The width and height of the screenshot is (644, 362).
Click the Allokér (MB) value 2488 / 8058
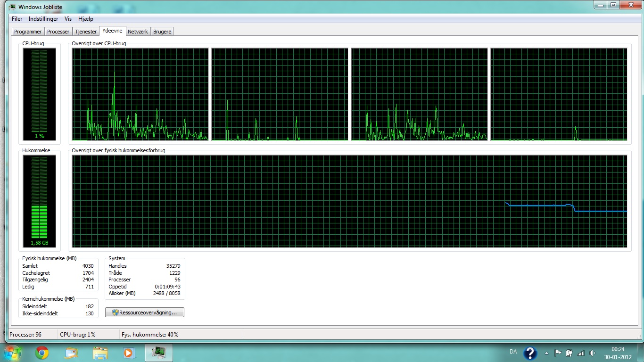click(x=167, y=293)
